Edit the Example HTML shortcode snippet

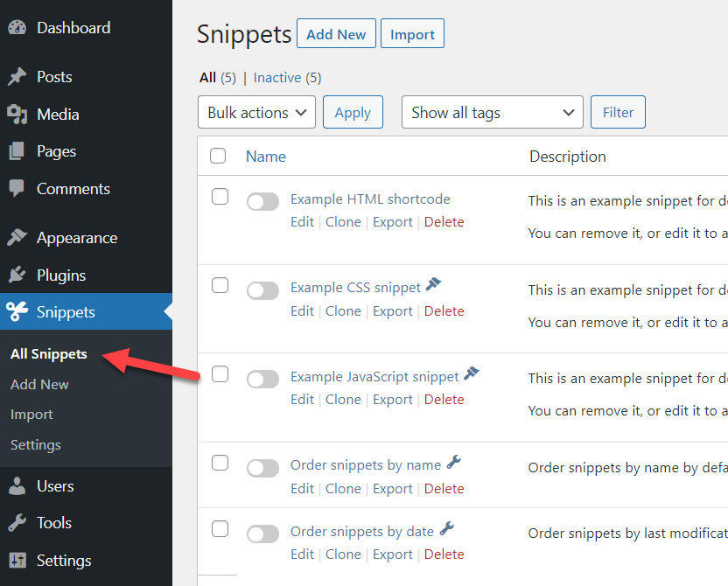tap(302, 222)
